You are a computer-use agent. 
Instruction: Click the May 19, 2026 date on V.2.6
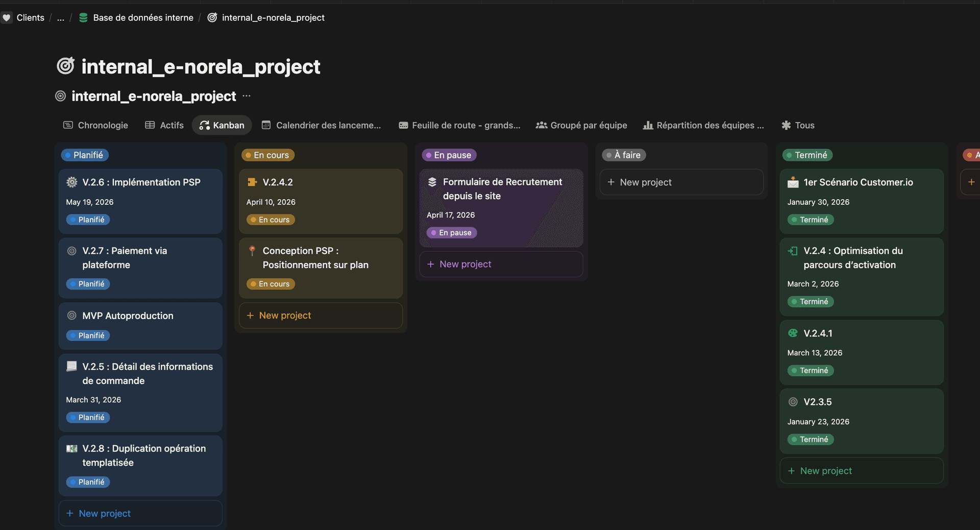coord(90,202)
